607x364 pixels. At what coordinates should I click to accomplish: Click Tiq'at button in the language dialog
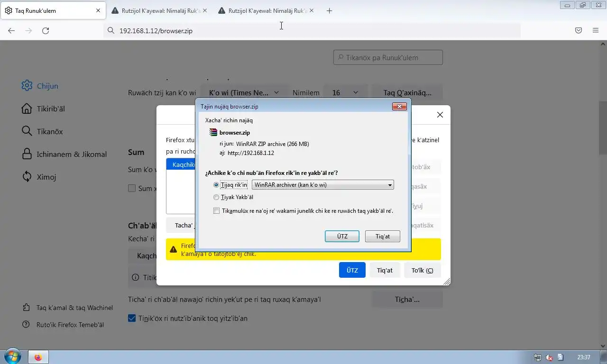(x=385, y=270)
